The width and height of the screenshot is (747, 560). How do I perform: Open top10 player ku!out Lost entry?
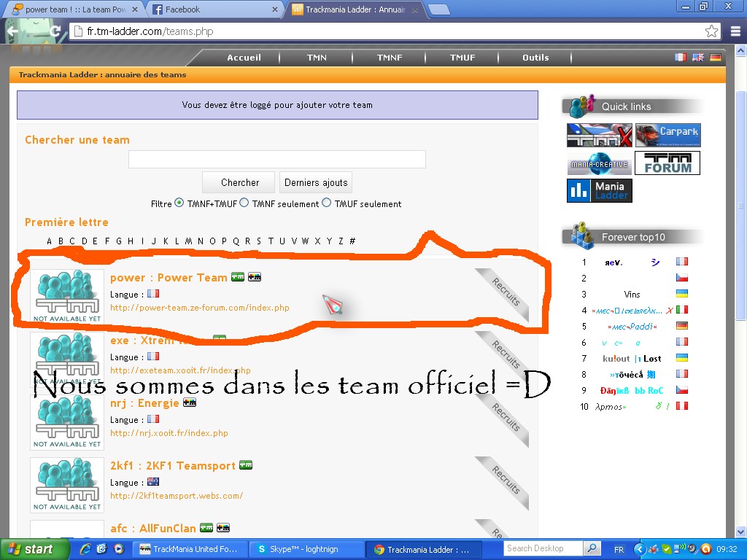tap(632, 359)
